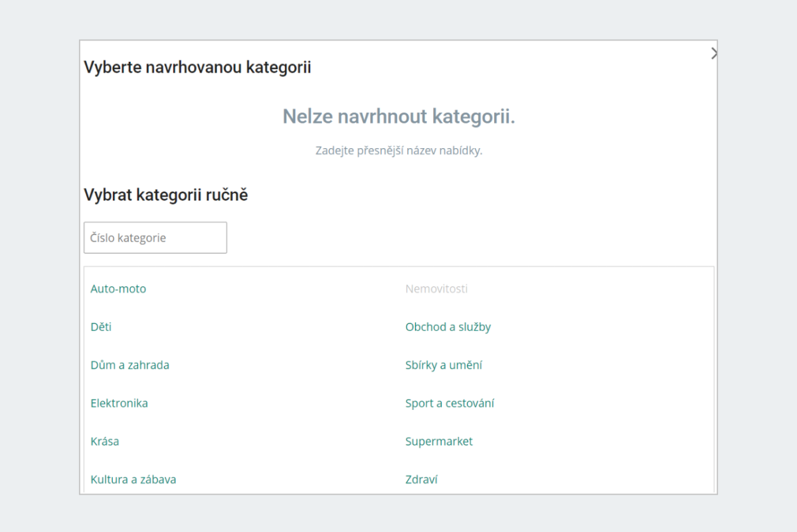Open the Děti category
Viewport: 797px width, 532px height.
[101, 327]
